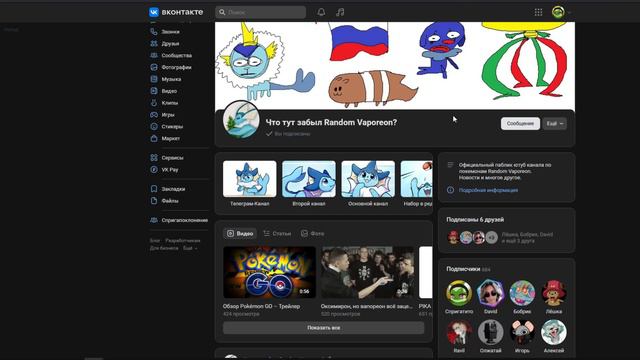The height and width of the screenshot is (360, 640).
Task: Open the community avatar picture
Action: pos(241,120)
